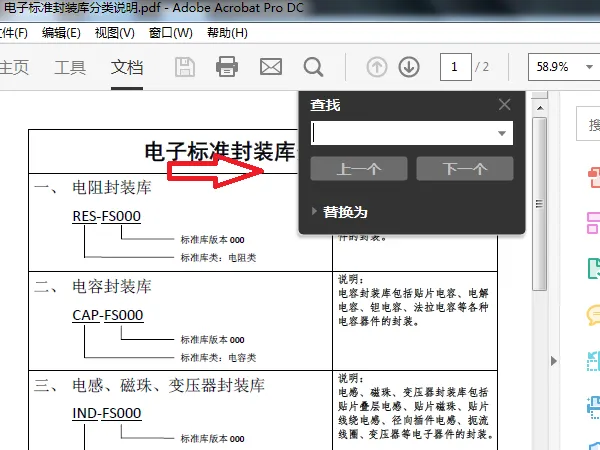
Task: Click the green export tool icon in right pane
Action: tap(594, 269)
